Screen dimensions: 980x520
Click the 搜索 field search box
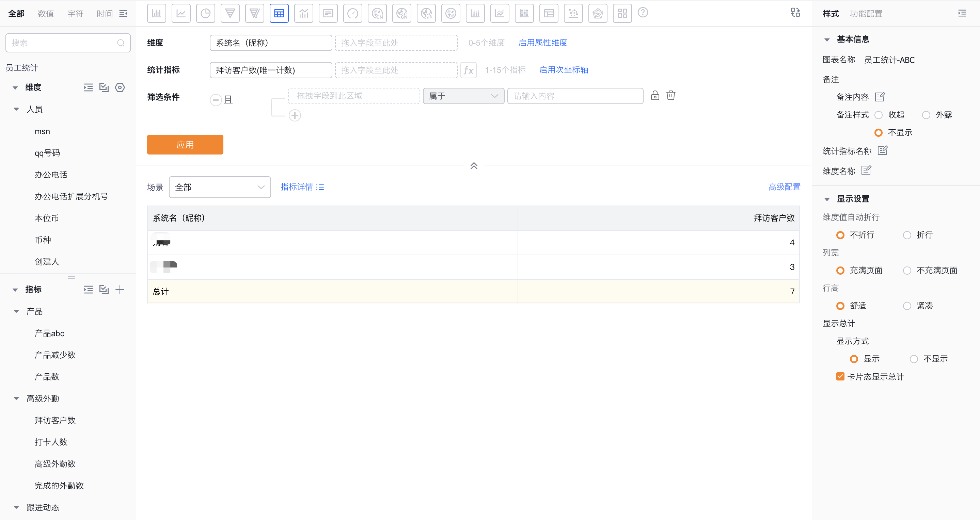coord(63,43)
